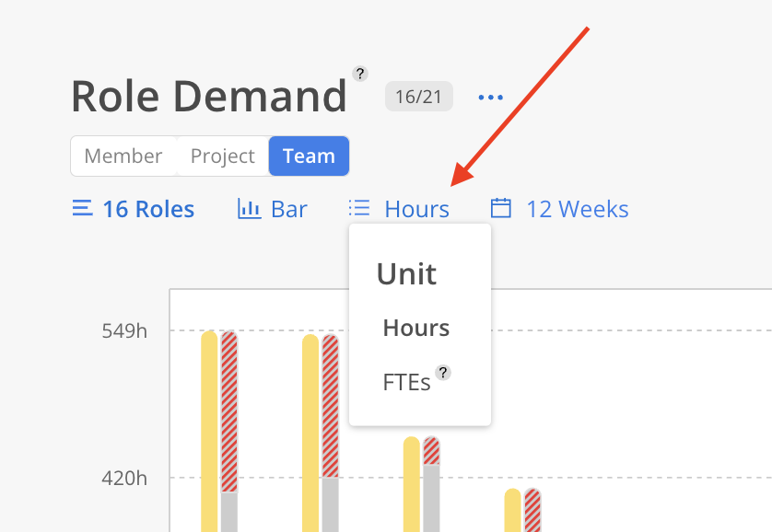Click the FTEs help question mark
Image resolution: width=772 pixels, height=532 pixels.
tap(443, 373)
